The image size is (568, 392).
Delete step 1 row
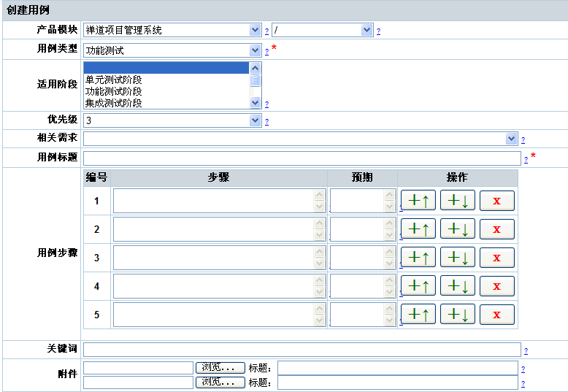[497, 200]
